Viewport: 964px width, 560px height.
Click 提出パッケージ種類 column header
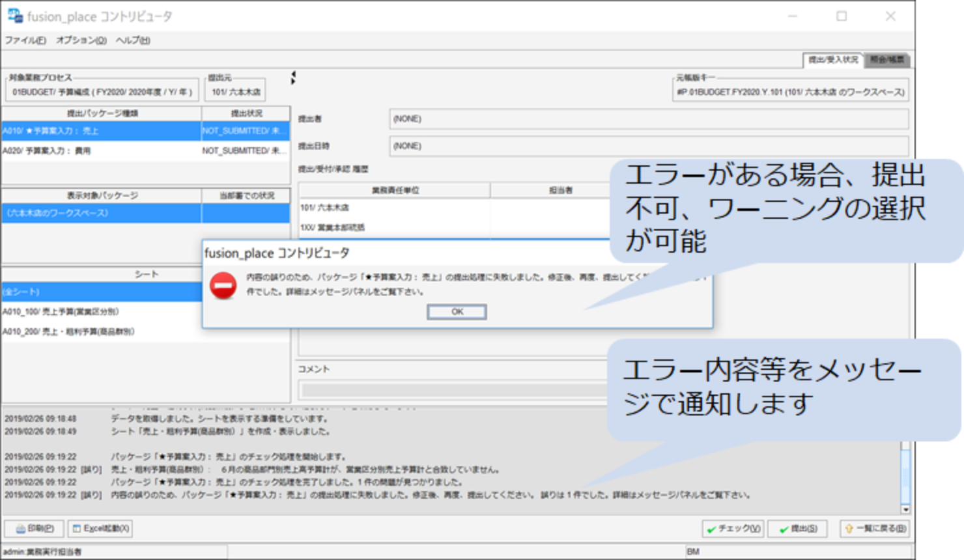102,113
